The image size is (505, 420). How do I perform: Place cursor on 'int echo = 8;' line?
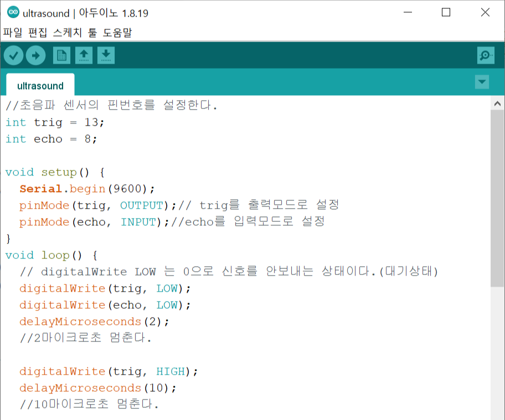(51, 139)
